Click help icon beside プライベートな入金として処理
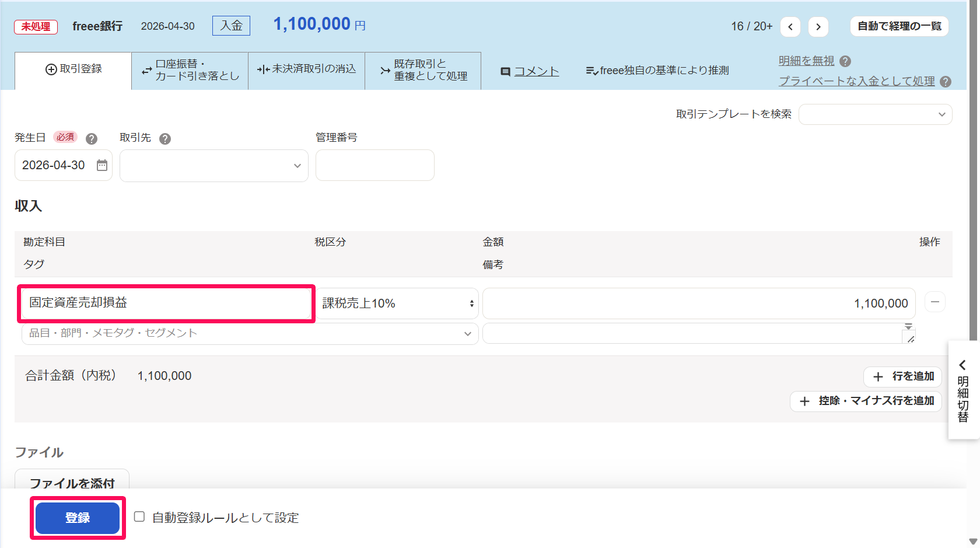 pos(946,82)
